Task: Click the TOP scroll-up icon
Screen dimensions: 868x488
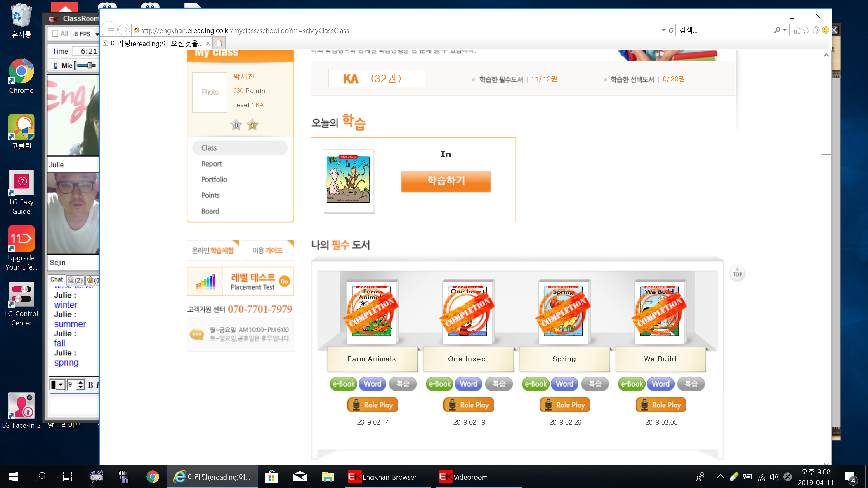Action: (x=737, y=273)
